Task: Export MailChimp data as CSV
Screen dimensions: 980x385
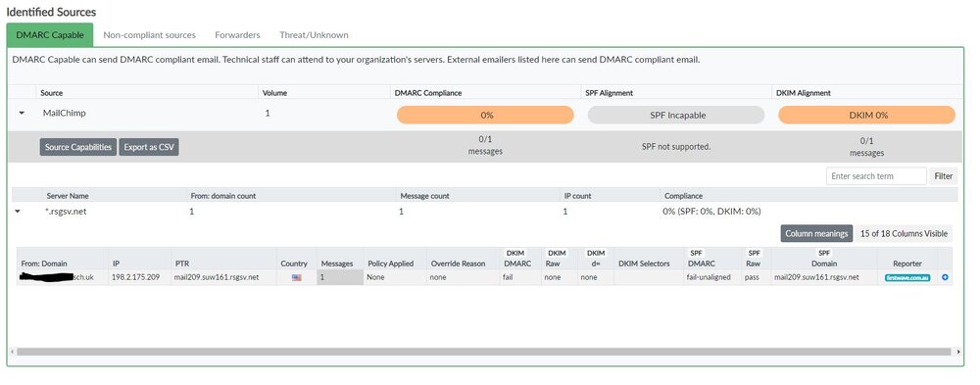Action: click(149, 148)
